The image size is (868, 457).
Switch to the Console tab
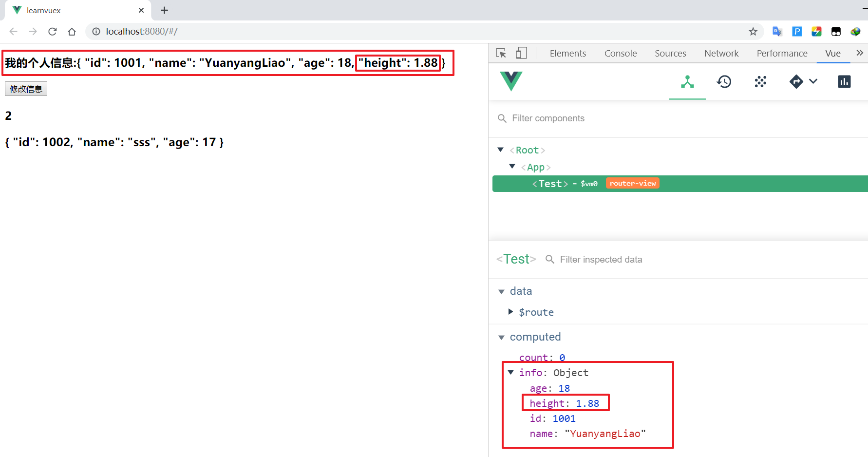pyautogui.click(x=621, y=54)
